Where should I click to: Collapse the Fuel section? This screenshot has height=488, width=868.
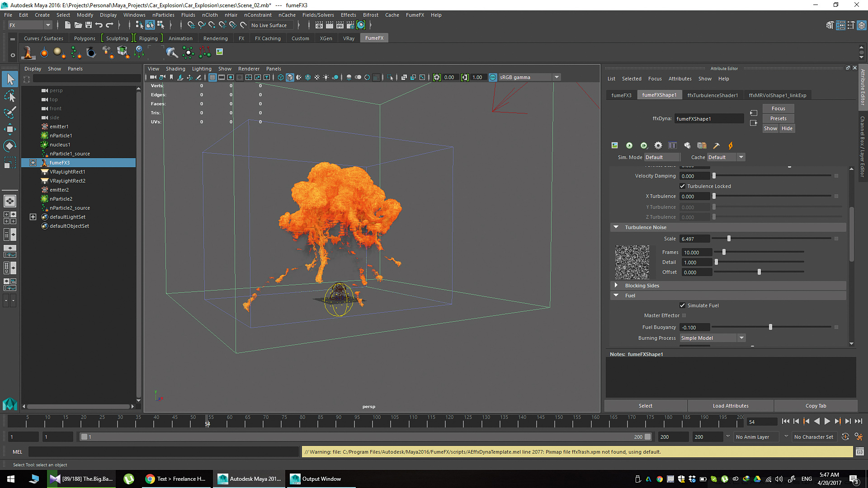coord(616,296)
